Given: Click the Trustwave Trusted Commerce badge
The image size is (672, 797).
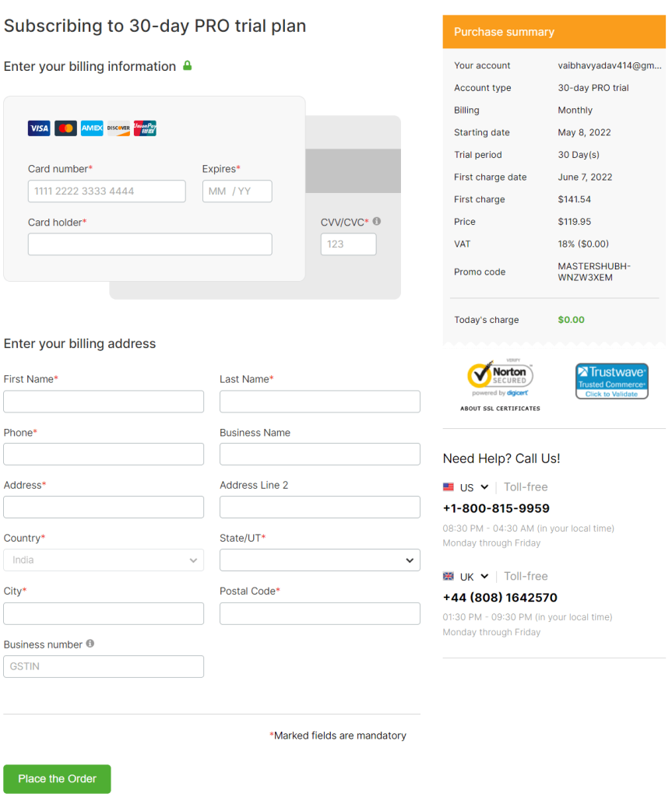Looking at the screenshot, I should 612,381.
